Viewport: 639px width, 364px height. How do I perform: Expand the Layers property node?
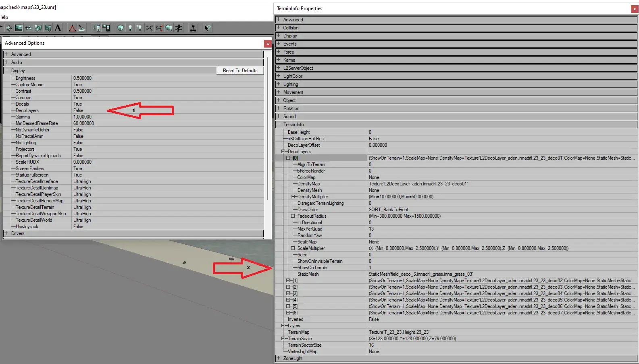pyautogui.click(x=283, y=326)
